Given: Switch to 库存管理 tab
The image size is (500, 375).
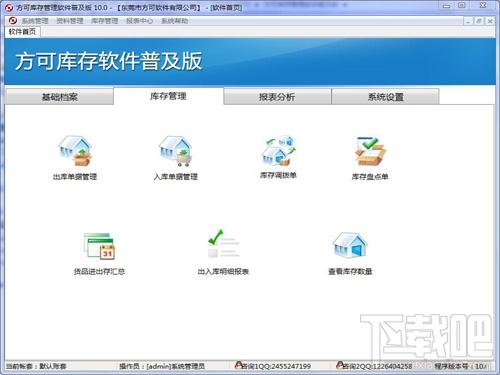Looking at the screenshot, I should 168,96.
